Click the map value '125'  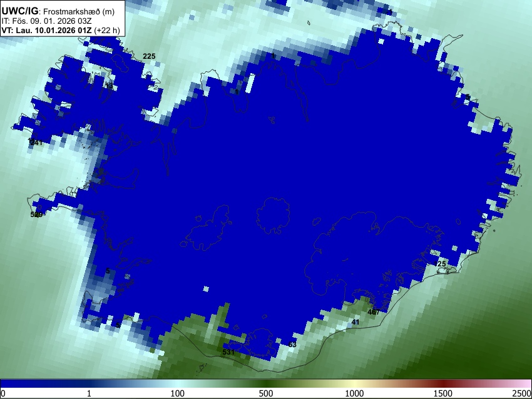coord(440,264)
